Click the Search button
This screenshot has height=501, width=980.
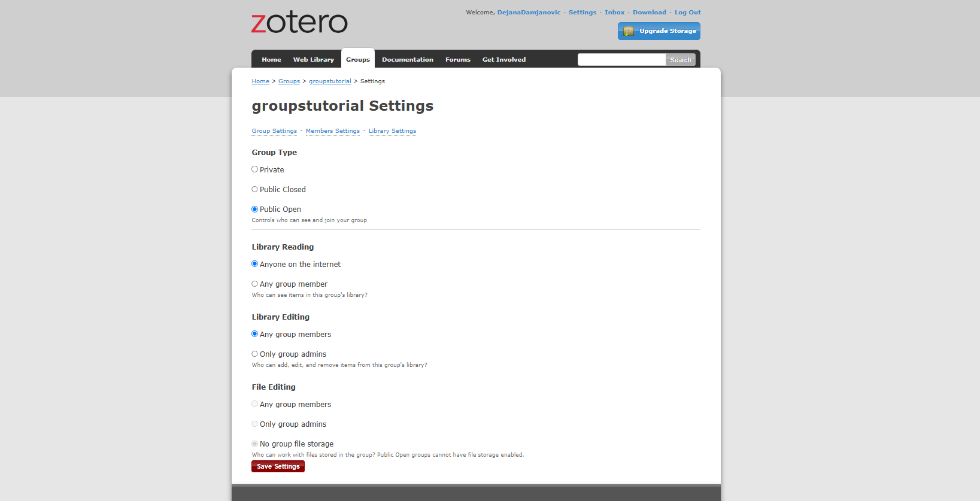coord(680,60)
